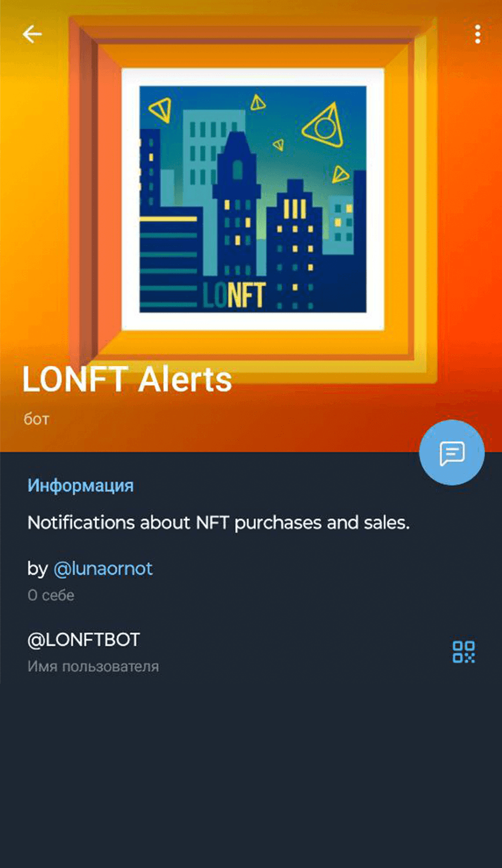Open the @lunaornot profile link
Viewport: 502px width, 868px height.
pos(103,569)
